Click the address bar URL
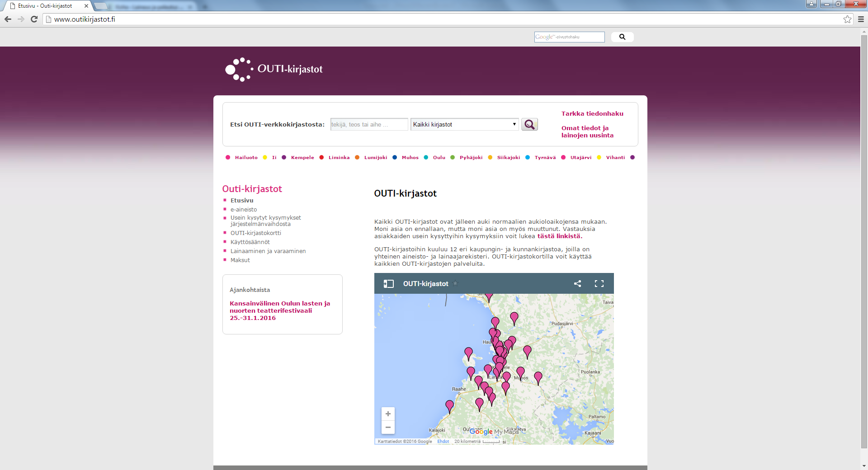The image size is (868, 470). [85, 19]
